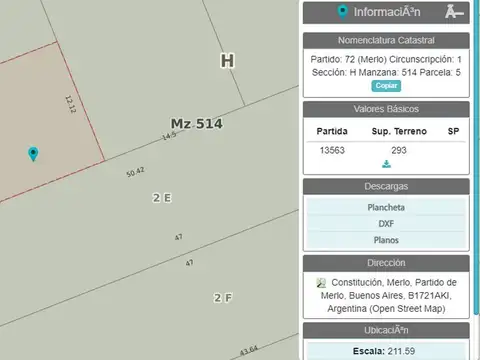Click the 50.42 dimension label

tap(135, 172)
